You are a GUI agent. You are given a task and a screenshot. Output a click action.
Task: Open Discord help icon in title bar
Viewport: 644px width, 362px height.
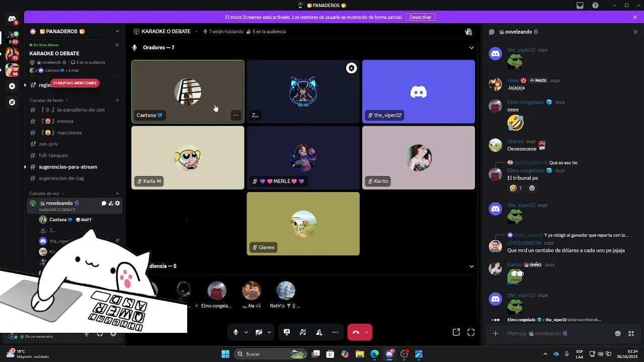pos(596,6)
